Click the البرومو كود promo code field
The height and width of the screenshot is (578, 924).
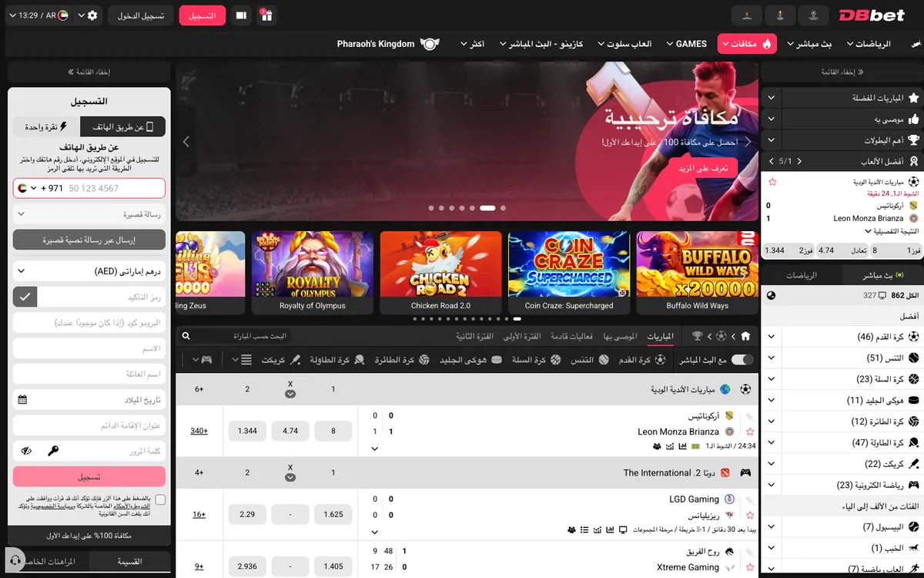(89, 323)
